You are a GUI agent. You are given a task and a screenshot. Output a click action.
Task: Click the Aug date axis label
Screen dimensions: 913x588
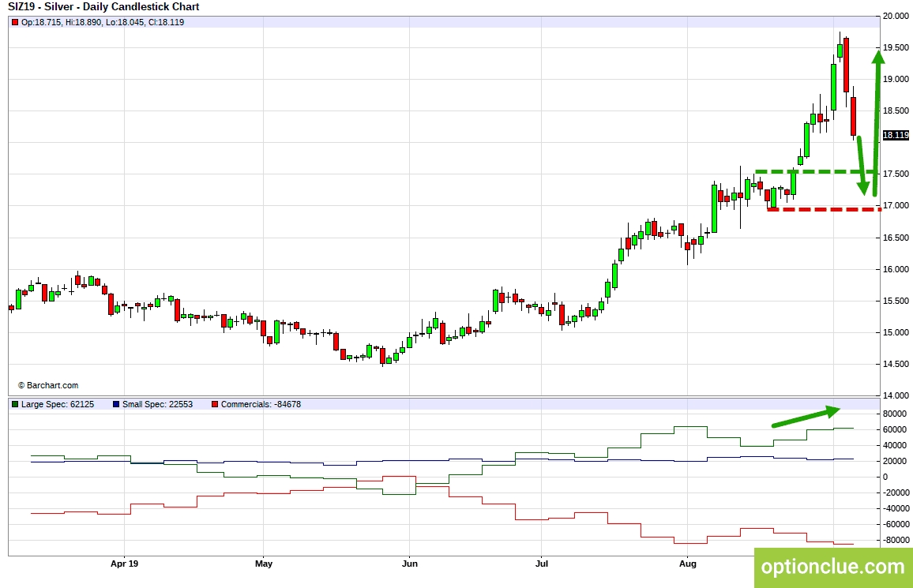pos(688,564)
